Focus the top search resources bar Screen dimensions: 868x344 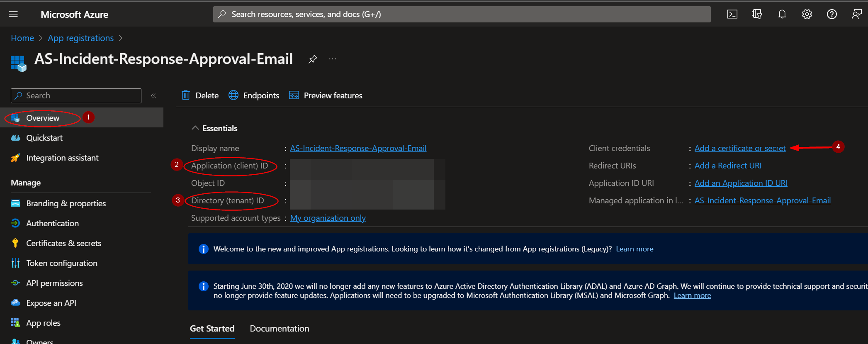pyautogui.click(x=462, y=15)
